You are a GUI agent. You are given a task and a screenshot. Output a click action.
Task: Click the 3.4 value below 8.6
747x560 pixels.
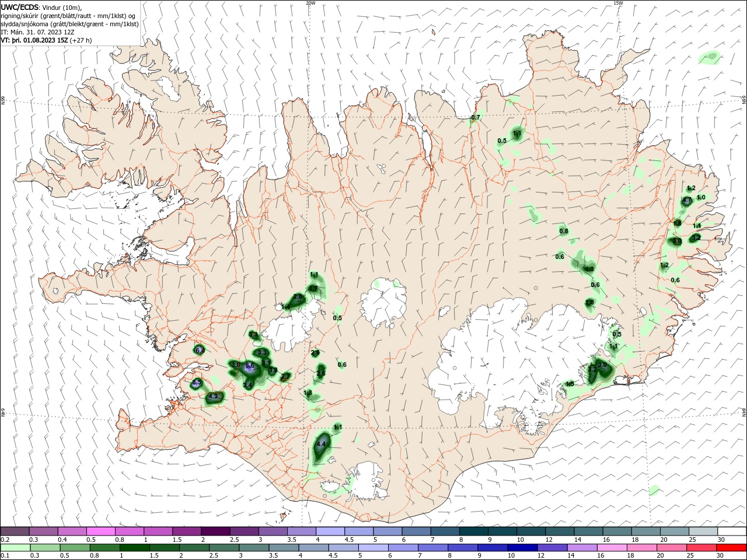[x=247, y=385]
